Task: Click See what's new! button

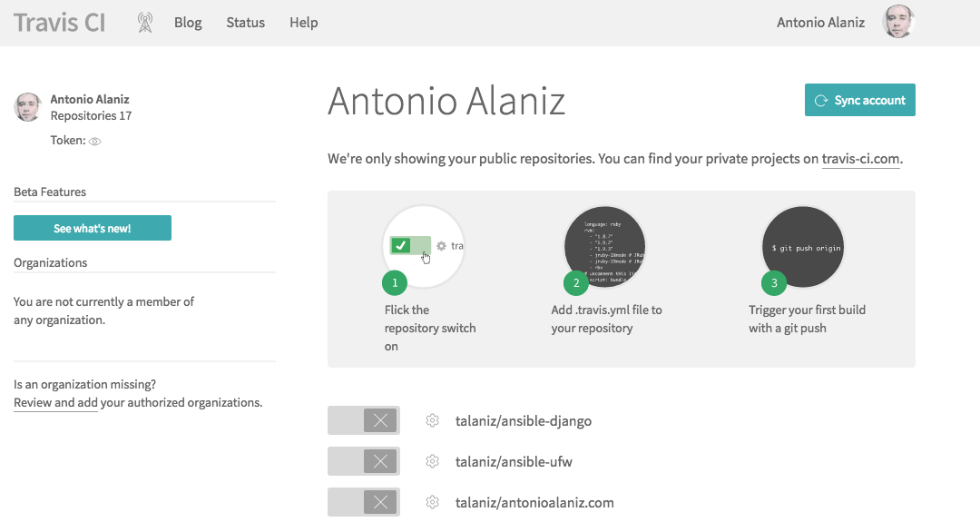Action: point(93,228)
